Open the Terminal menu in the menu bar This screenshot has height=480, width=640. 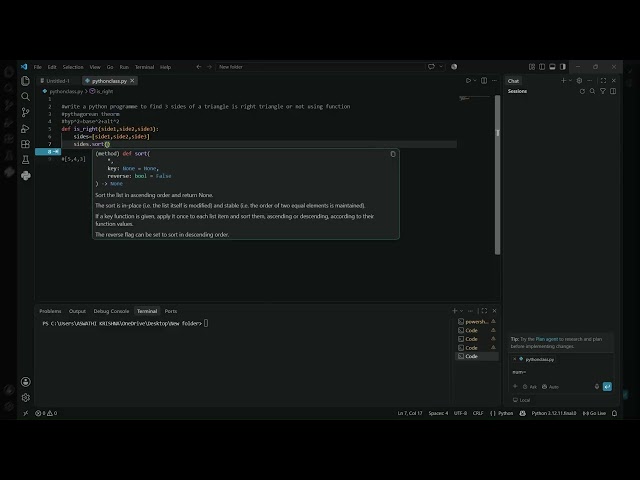(x=144, y=67)
